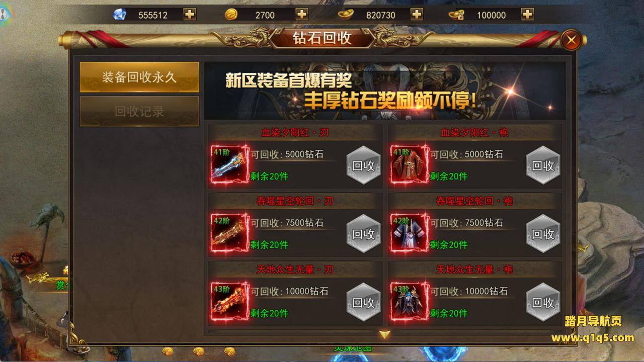644x362 pixels.
Task: Select the 43阶 天地众生无量·刃 weapon icon
Action: click(230, 302)
